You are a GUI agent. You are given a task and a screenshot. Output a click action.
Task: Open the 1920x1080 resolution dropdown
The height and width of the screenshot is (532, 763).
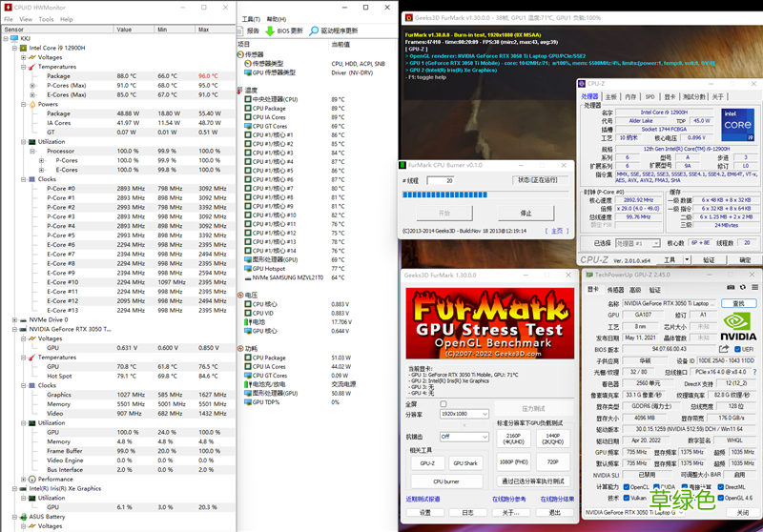click(x=463, y=415)
